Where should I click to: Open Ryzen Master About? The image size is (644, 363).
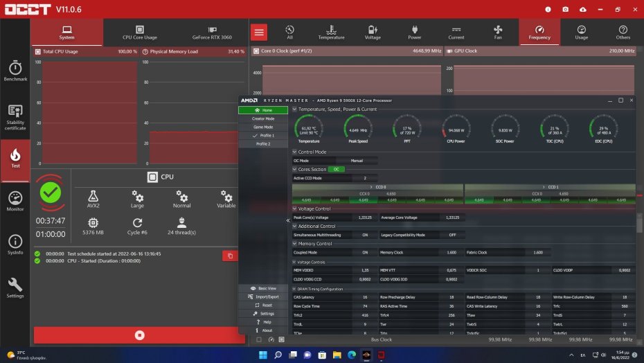pos(263,330)
